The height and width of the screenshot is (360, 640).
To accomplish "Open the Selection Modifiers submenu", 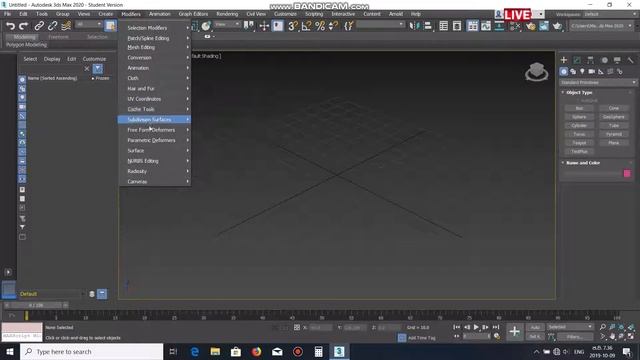I will (x=154, y=28).
